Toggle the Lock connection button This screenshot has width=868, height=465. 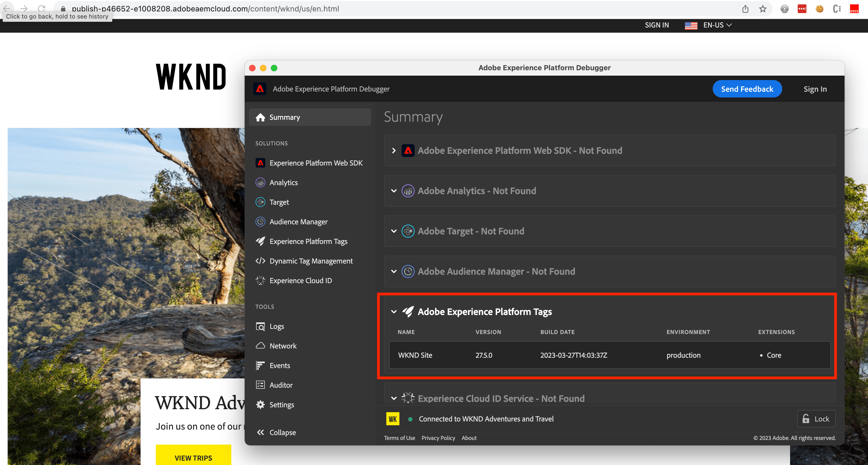click(816, 419)
